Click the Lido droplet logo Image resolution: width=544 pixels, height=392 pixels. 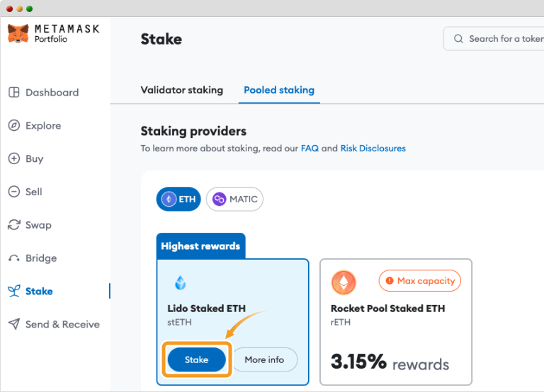[180, 284]
